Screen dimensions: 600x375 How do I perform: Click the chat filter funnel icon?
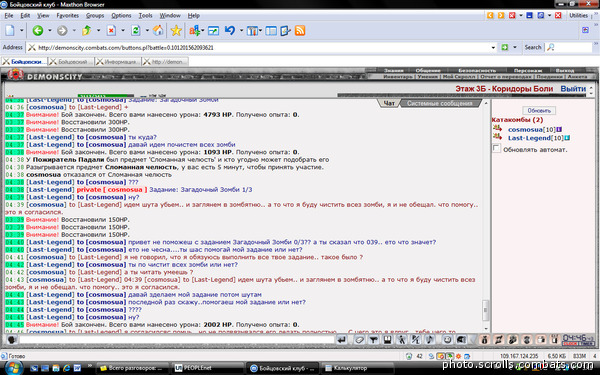point(373,339)
